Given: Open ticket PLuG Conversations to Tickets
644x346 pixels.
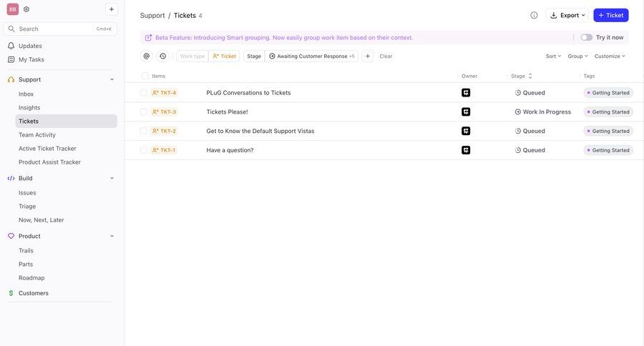Looking at the screenshot, I should tap(248, 93).
